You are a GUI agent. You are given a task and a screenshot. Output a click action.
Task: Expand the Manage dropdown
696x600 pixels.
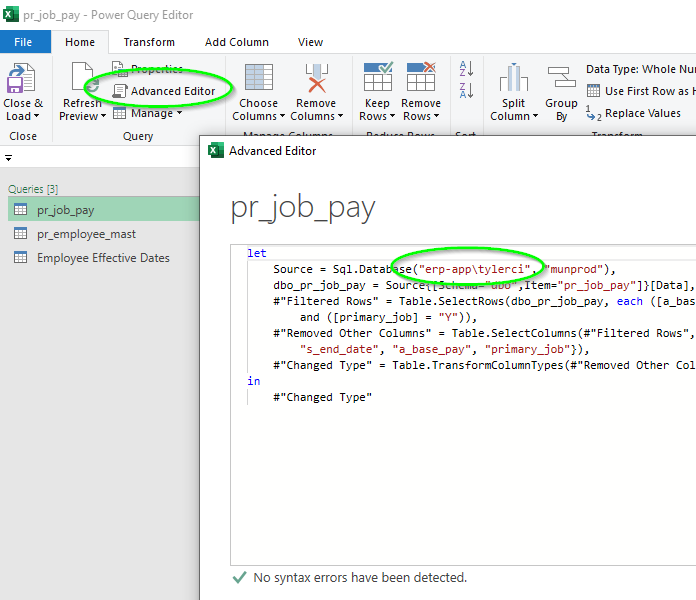[x=179, y=113]
